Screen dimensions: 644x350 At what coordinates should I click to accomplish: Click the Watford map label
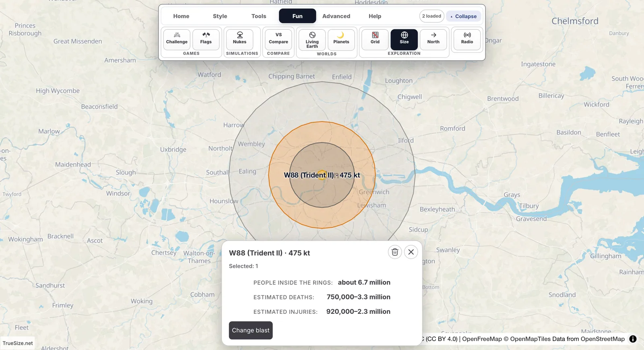pos(209,74)
